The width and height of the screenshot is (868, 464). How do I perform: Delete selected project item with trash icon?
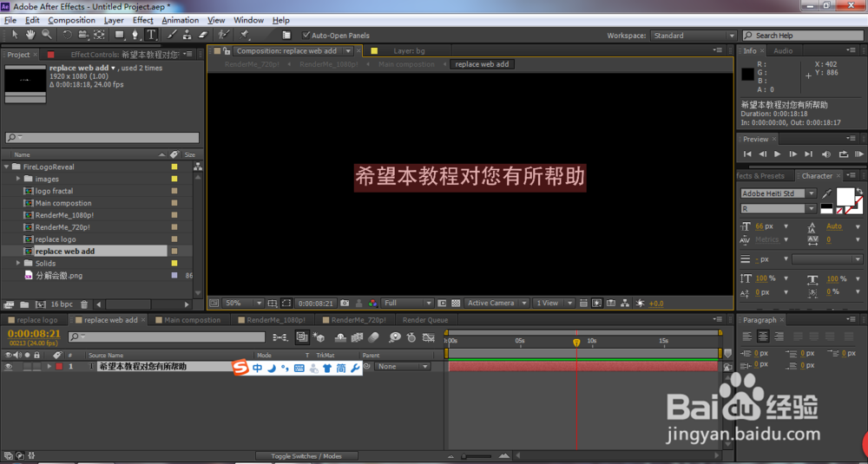[84, 304]
